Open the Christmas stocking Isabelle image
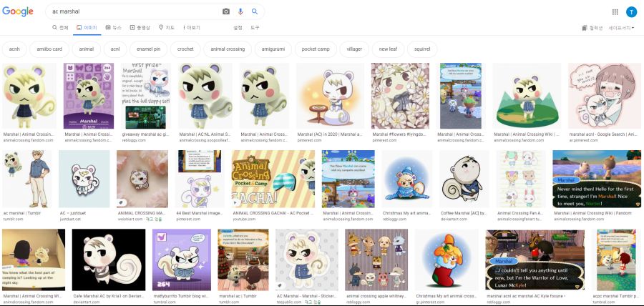Screen dimensions: 644x306 coord(447,260)
